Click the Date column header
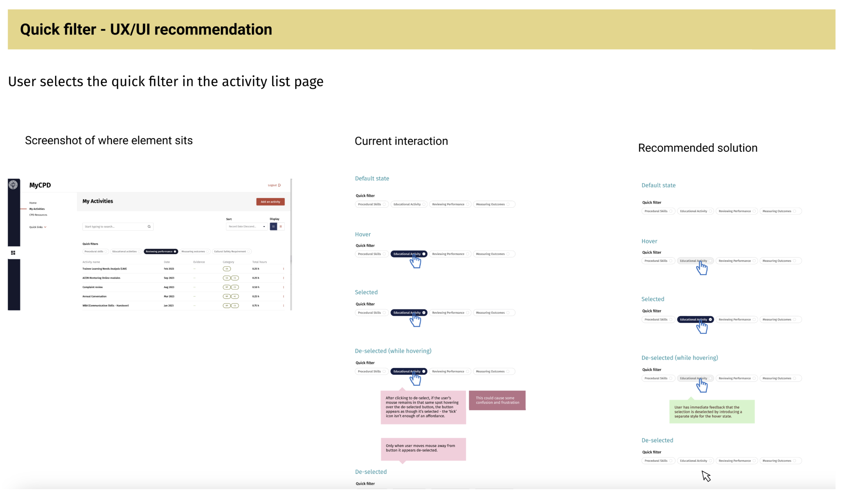The width and height of the screenshot is (841, 504). [x=167, y=262]
